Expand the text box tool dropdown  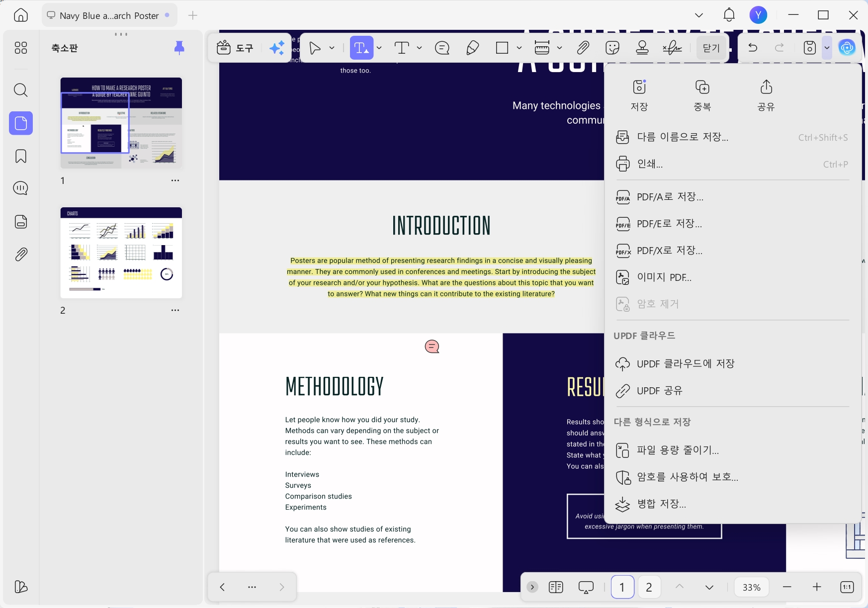point(419,48)
